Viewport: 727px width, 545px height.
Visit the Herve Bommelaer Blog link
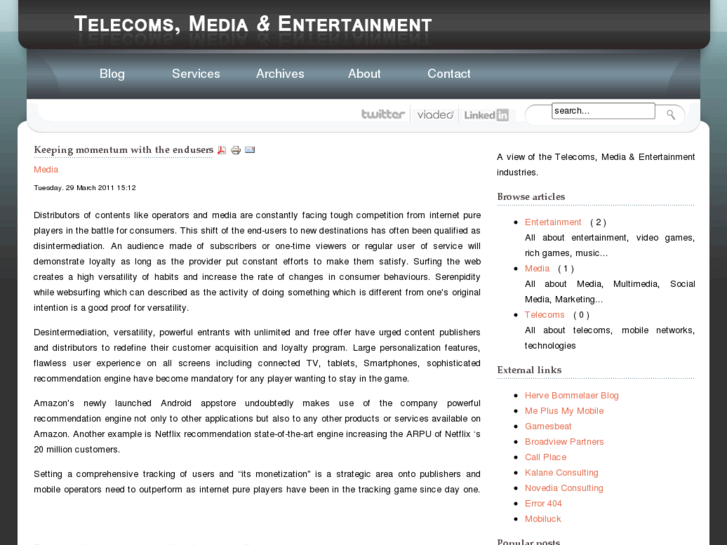tap(572, 396)
